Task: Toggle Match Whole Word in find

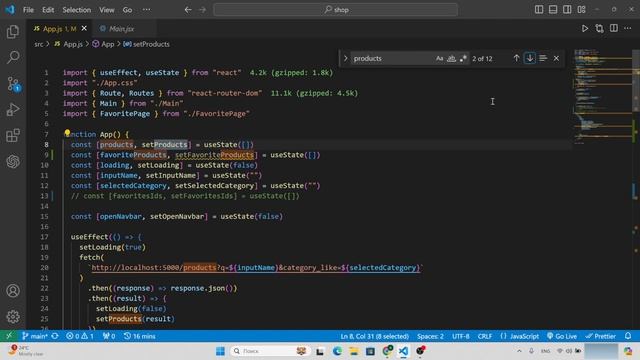Action: point(451,58)
